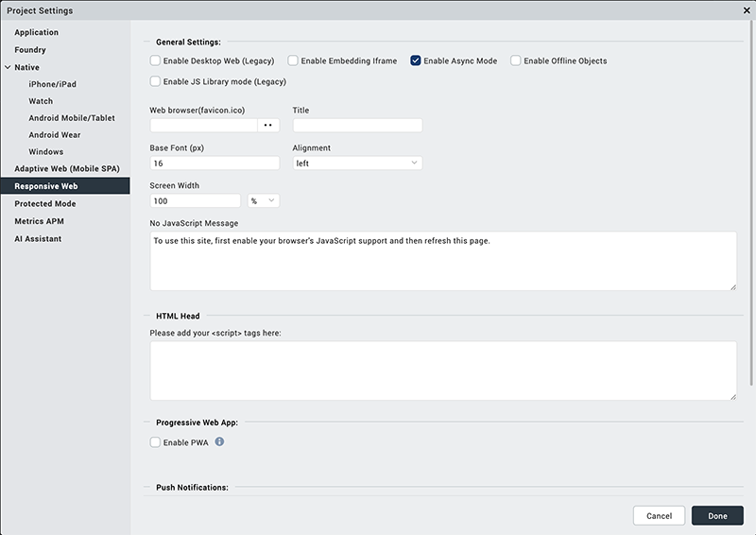Image resolution: width=756 pixels, height=535 pixels.
Task: Click the info icon beside Enable PWA
Action: pos(219,441)
